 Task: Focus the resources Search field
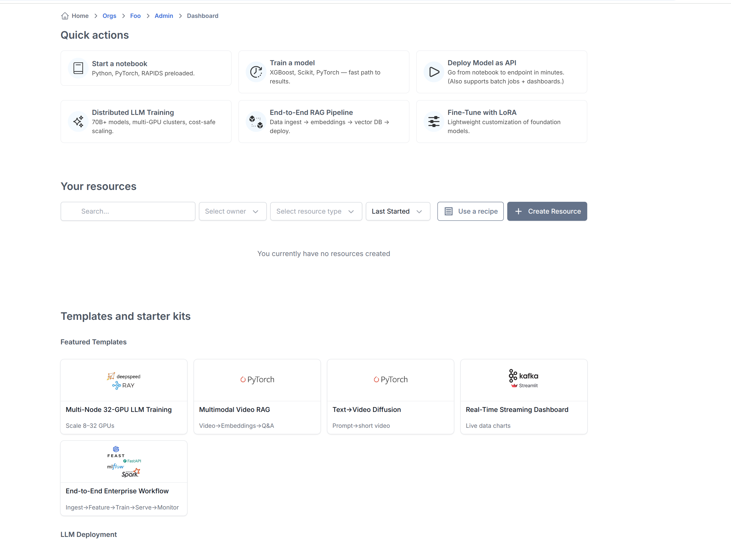(x=128, y=211)
